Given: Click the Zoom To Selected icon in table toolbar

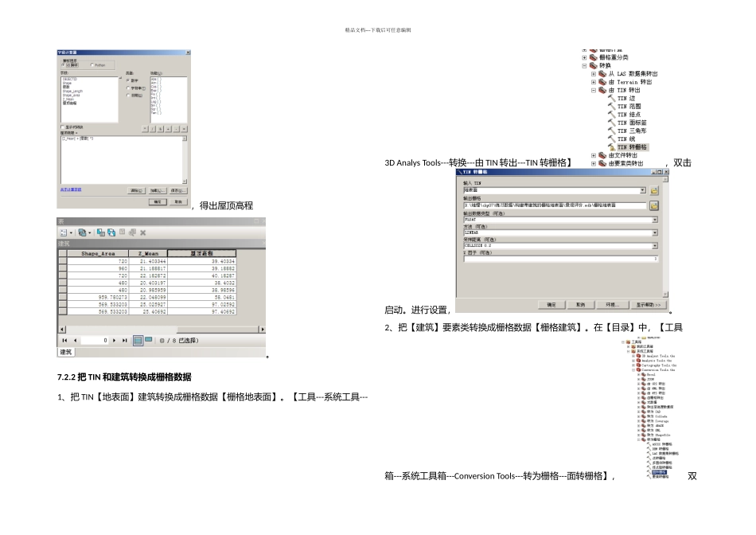Looking at the screenshot, I should tap(133, 232).
